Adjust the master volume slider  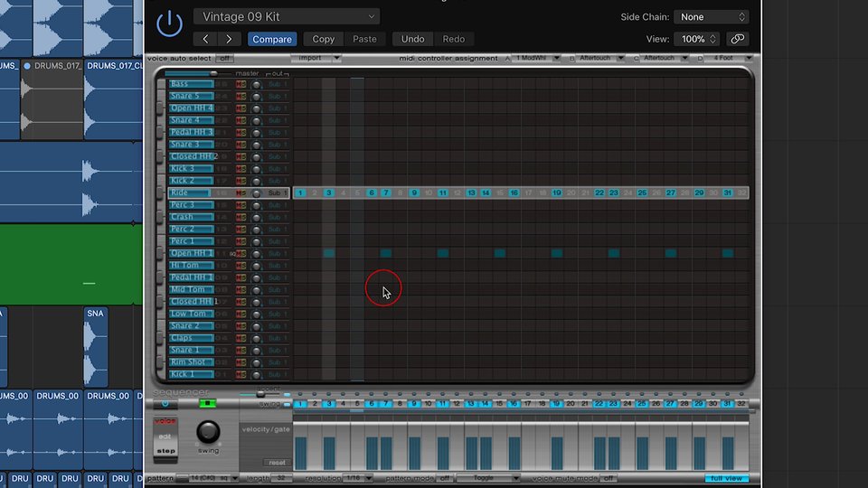[213, 73]
